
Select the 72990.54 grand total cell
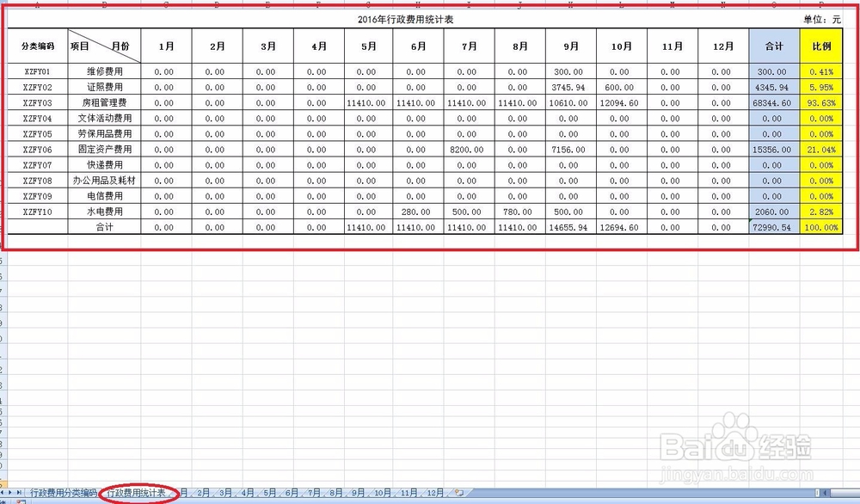[774, 227]
